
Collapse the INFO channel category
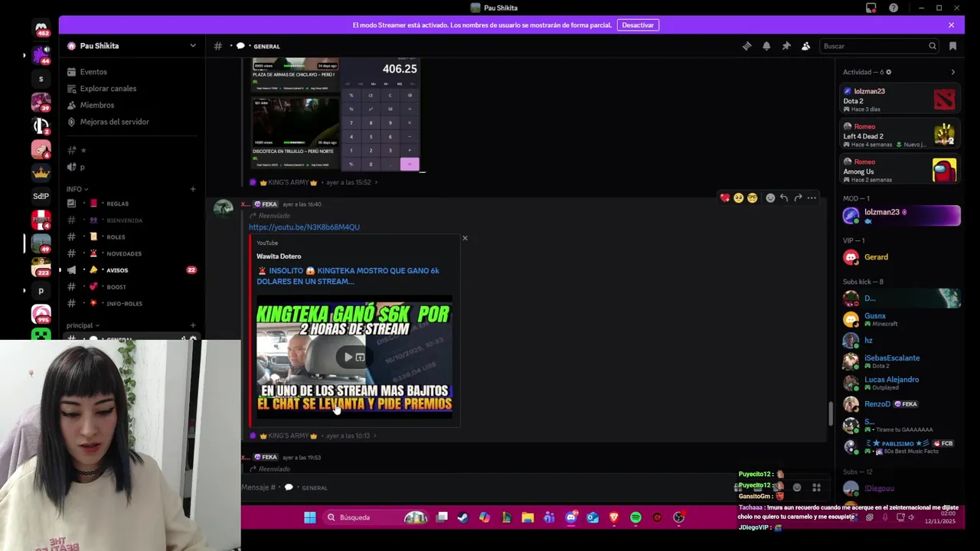click(x=77, y=189)
